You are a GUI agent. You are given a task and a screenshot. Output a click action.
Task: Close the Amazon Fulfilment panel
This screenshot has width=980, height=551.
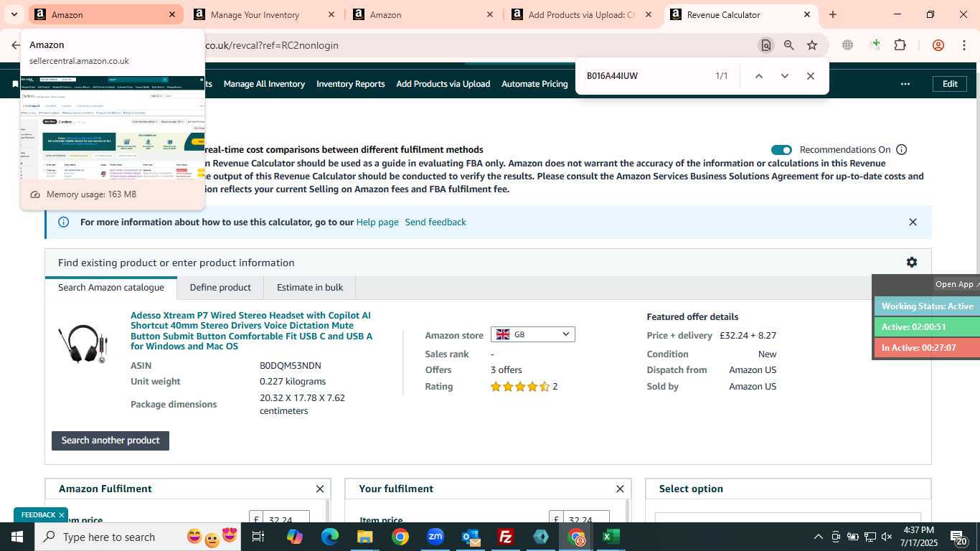click(320, 489)
